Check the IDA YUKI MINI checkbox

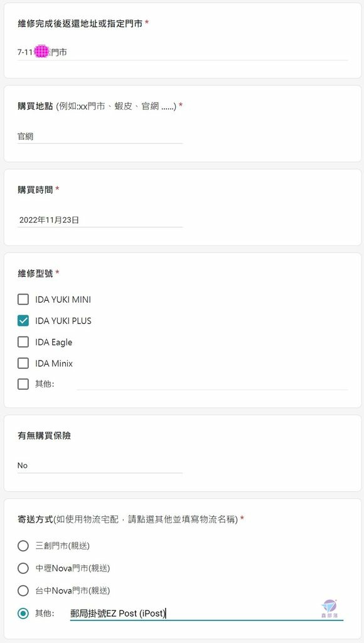23,300
